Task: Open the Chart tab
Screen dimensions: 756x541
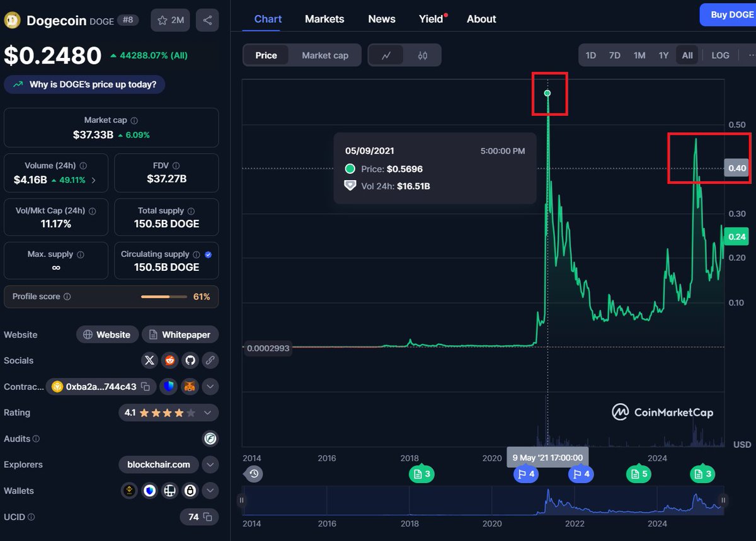Action: coord(268,19)
